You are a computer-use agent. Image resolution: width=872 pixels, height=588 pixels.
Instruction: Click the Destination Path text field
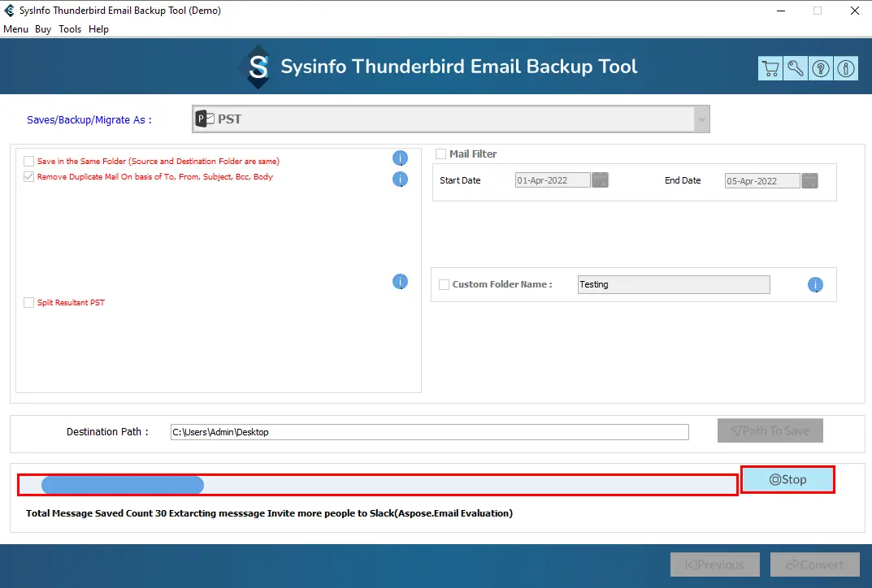click(x=429, y=432)
